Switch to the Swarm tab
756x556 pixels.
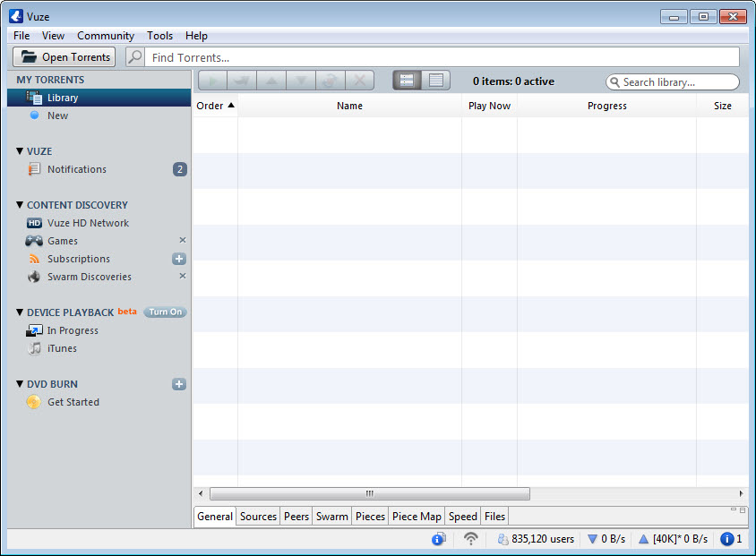pos(332,517)
